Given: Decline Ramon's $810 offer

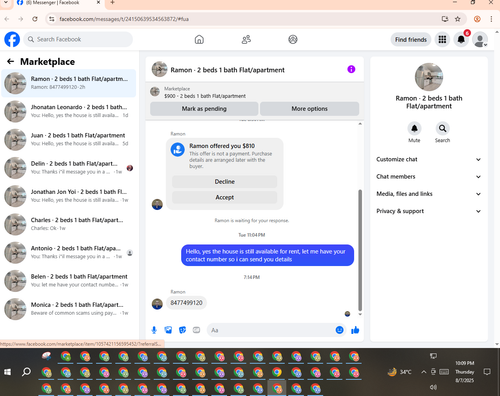Looking at the screenshot, I should 224,182.
